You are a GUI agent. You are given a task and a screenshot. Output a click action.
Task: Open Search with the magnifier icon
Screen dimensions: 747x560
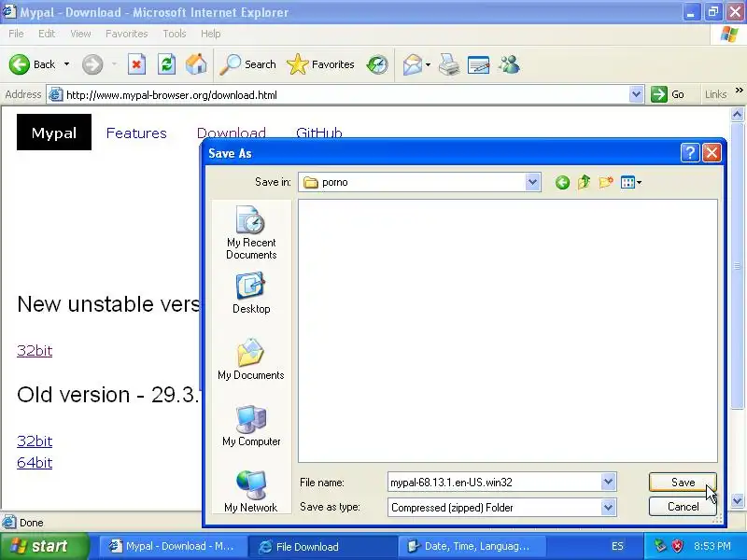[230, 64]
